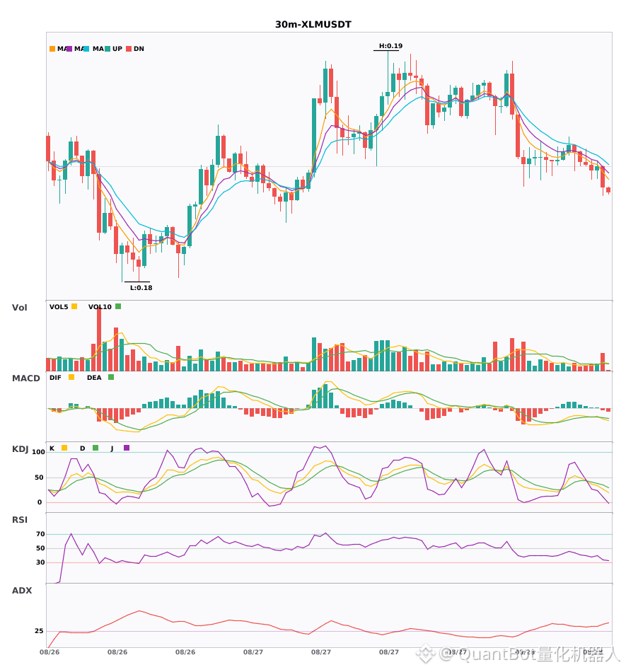Click the RSI 70 axis value
Viewport: 626px width, 672px height.
40,534
